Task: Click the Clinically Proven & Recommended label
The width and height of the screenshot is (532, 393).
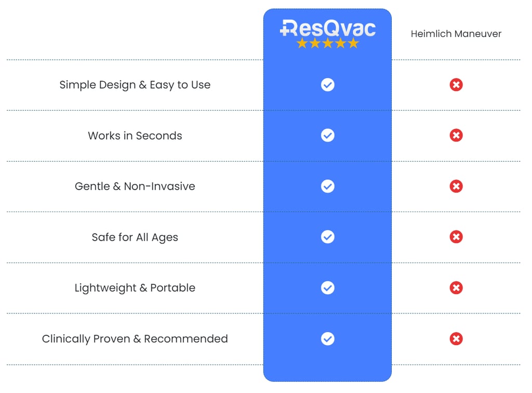Action: pyautogui.click(x=135, y=339)
